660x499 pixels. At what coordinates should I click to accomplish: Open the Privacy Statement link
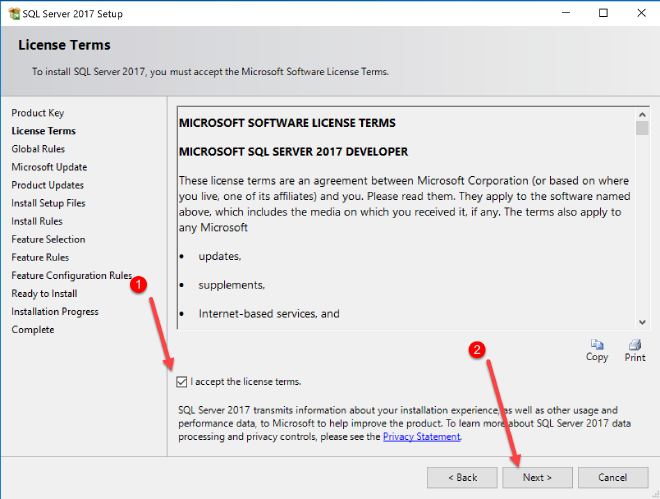tap(421, 437)
